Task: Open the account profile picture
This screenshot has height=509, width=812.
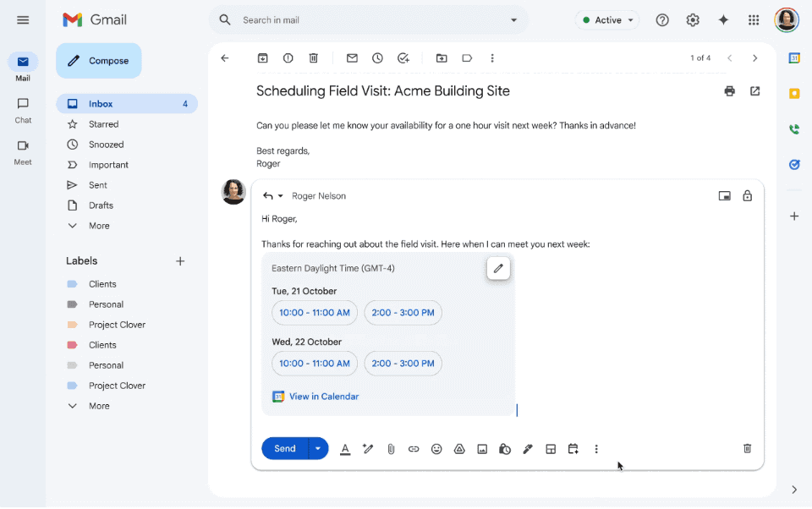Action: [x=786, y=20]
